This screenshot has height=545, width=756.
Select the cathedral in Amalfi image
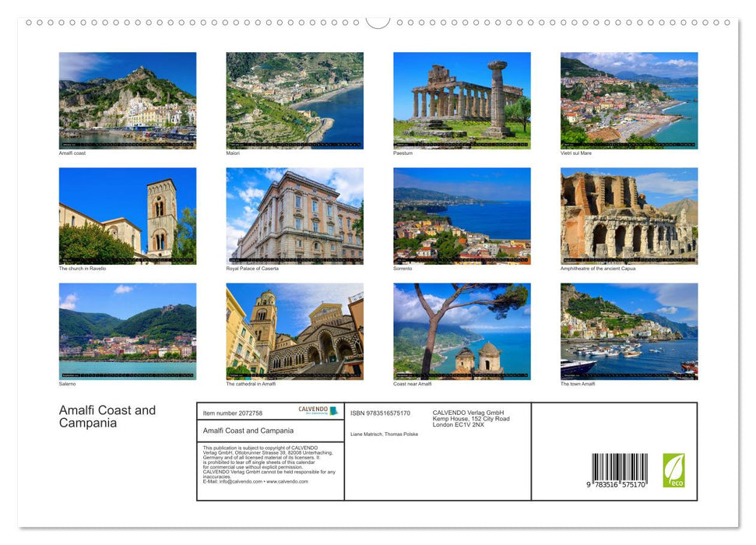coord(294,331)
